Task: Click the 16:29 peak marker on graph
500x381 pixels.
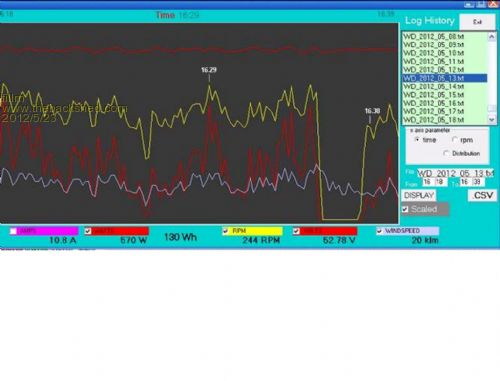Action: point(209,70)
